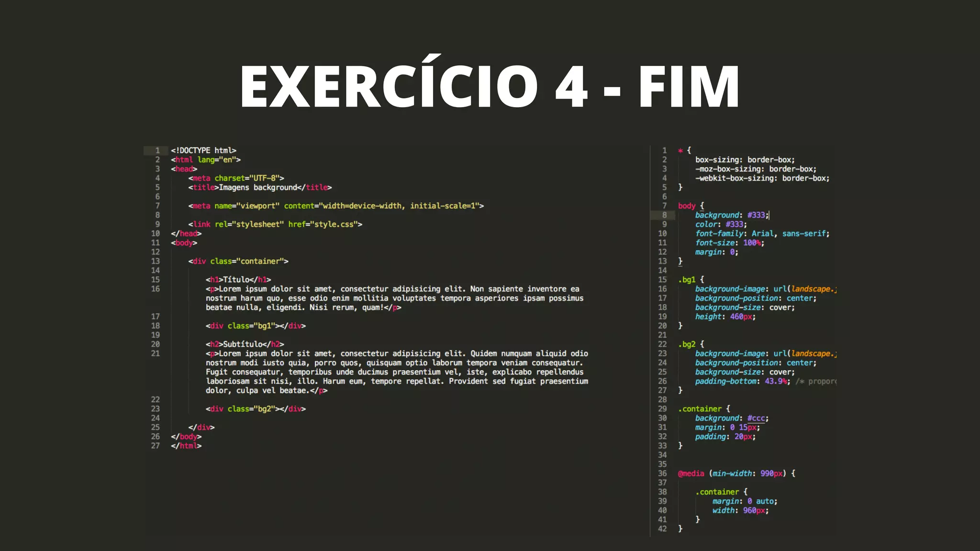
Task: Click the padding-bottom: 43.9% line
Action: coord(743,381)
